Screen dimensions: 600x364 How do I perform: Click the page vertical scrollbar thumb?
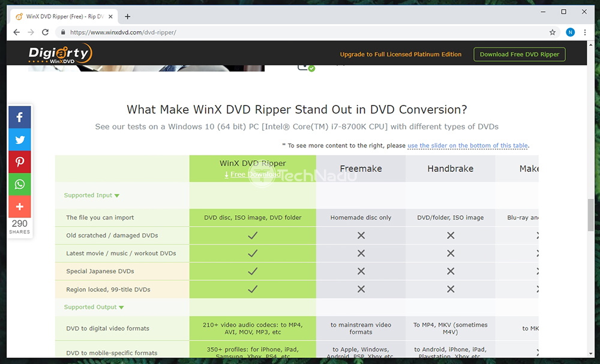(x=591, y=215)
